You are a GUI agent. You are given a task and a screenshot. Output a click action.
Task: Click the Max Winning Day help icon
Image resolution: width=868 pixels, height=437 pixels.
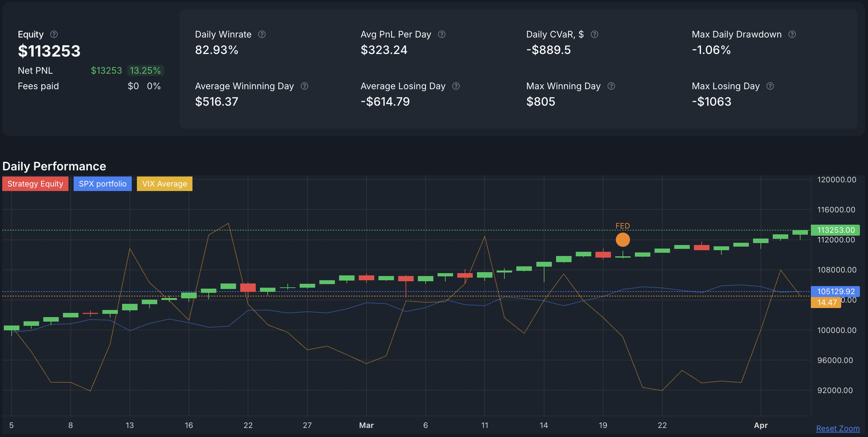click(x=611, y=86)
